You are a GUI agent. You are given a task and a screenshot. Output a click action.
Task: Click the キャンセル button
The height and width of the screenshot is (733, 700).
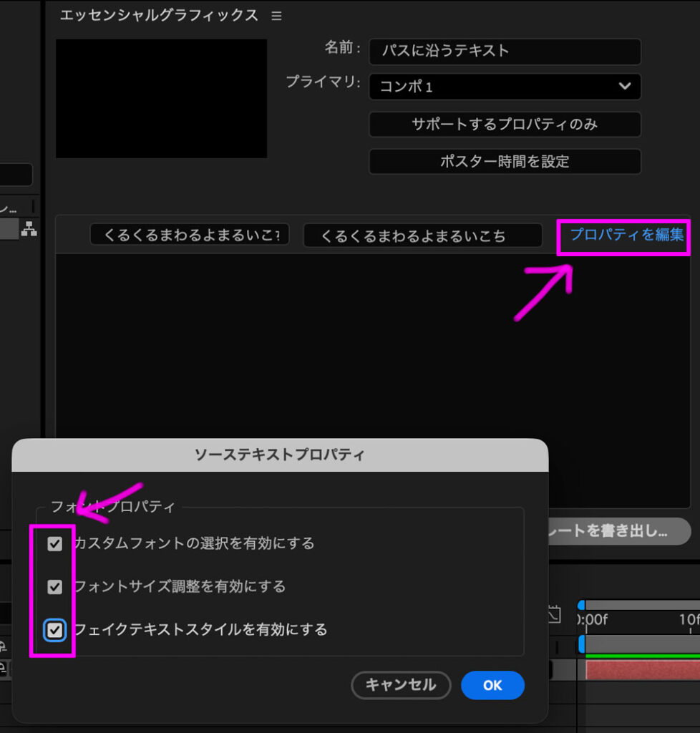401,685
